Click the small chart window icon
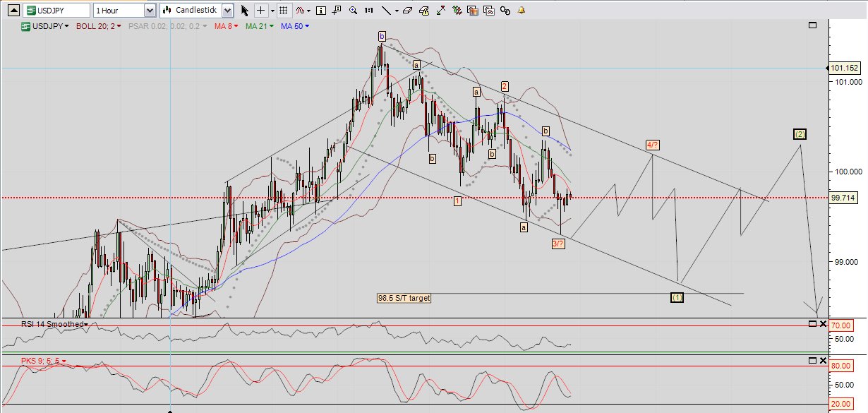 coord(488,11)
